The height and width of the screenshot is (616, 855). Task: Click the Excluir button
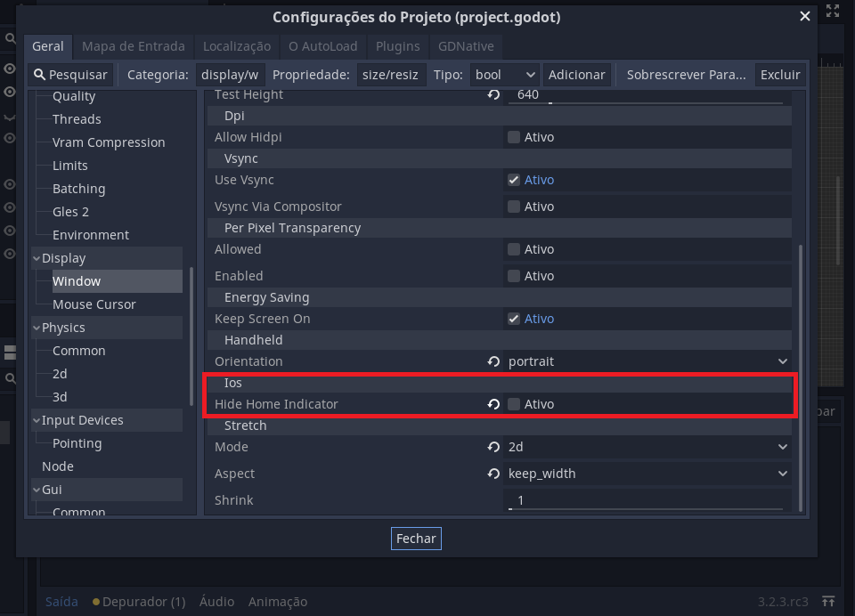pyautogui.click(x=780, y=75)
